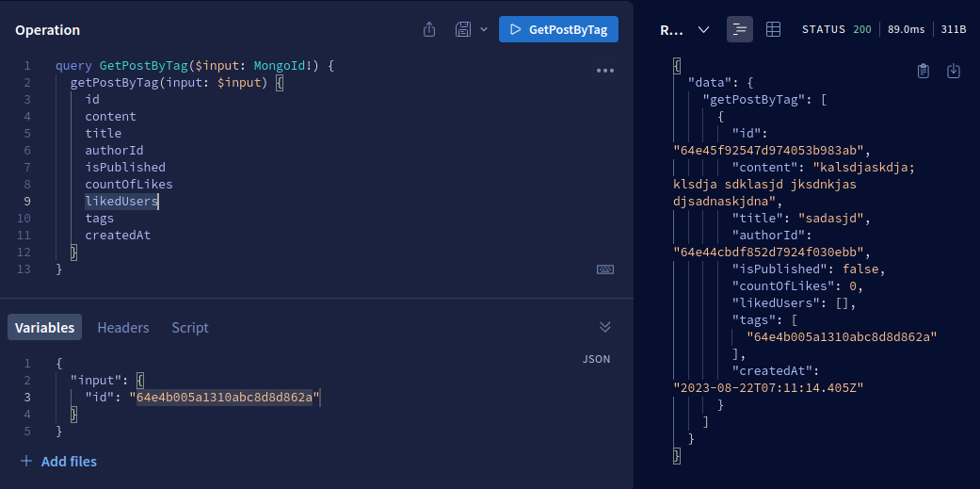Image resolution: width=980 pixels, height=489 pixels.
Task: Click the createdAt timestamp value in response
Action: click(768, 387)
